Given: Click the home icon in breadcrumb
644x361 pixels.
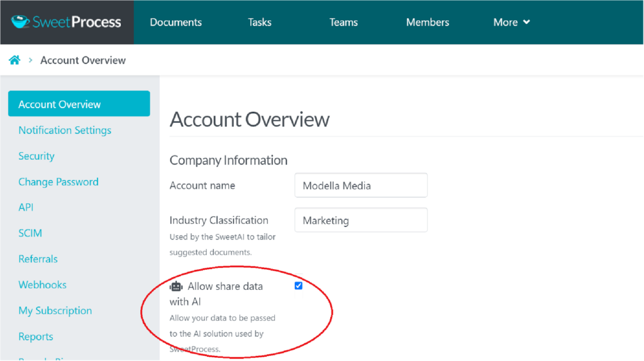Looking at the screenshot, I should coord(14,60).
